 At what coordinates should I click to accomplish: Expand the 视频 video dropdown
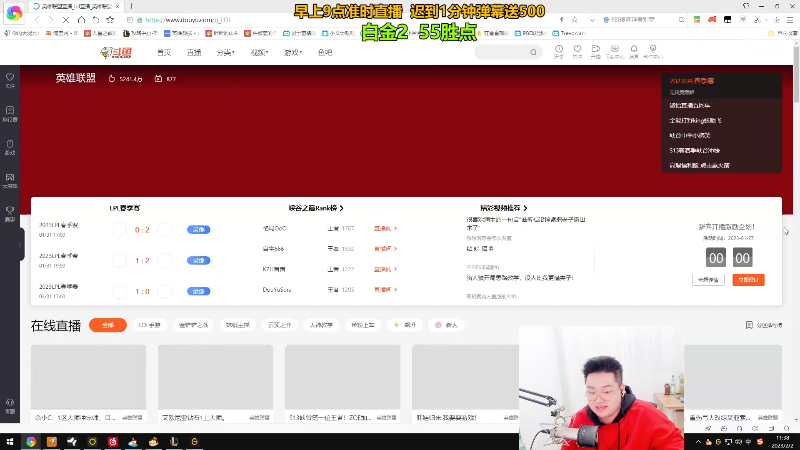click(259, 53)
